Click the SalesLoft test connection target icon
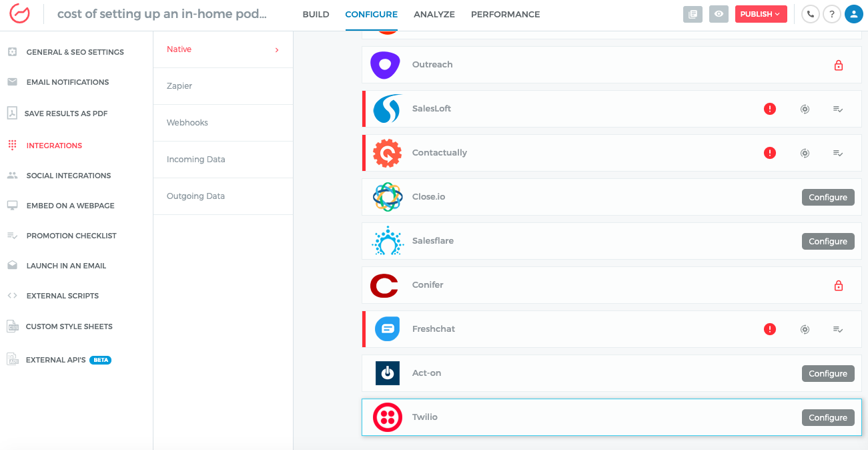 click(x=805, y=109)
